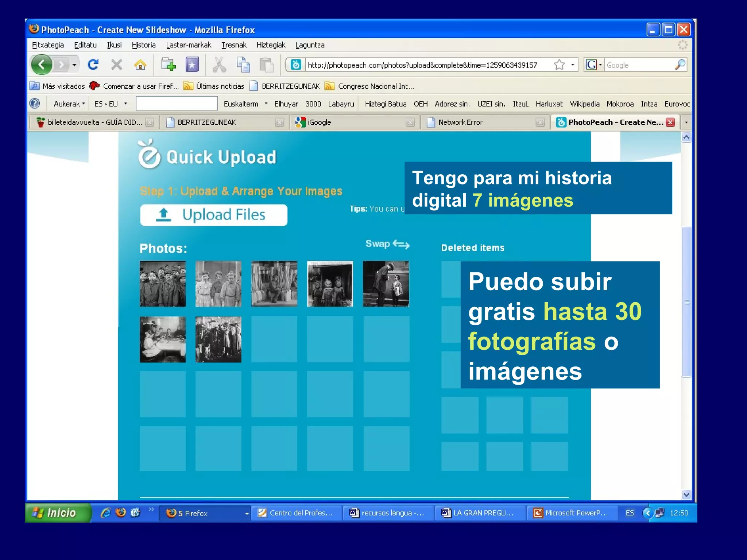Click the Upload Files button

pyautogui.click(x=214, y=215)
